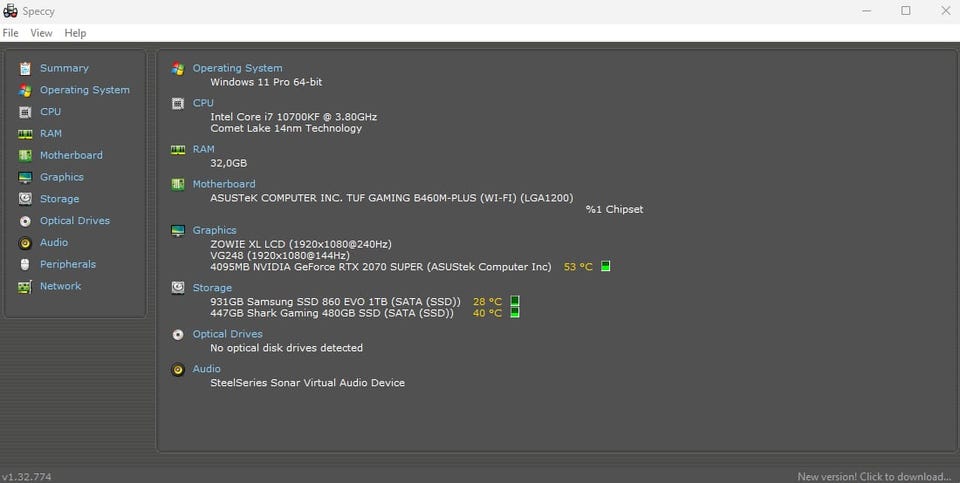Click the Shark Gaming SSD temperature indicator
Image resolution: width=960 pixels, height=483 pixels.
(x=515, y=313)
